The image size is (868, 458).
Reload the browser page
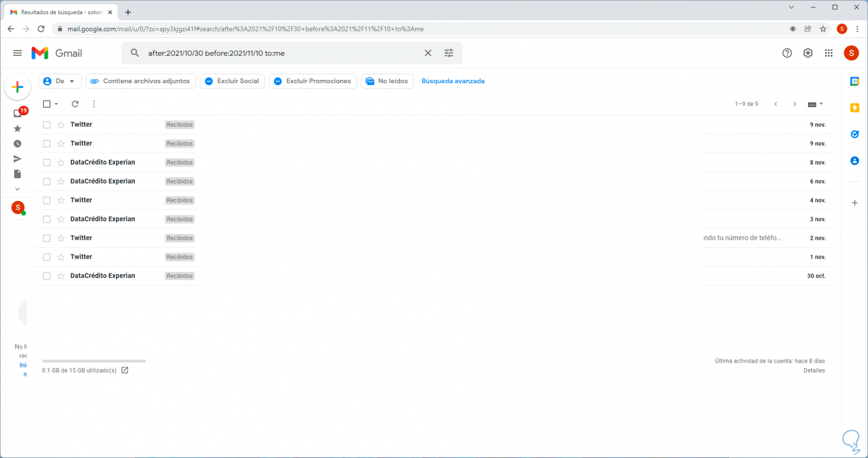click(41, 29)
